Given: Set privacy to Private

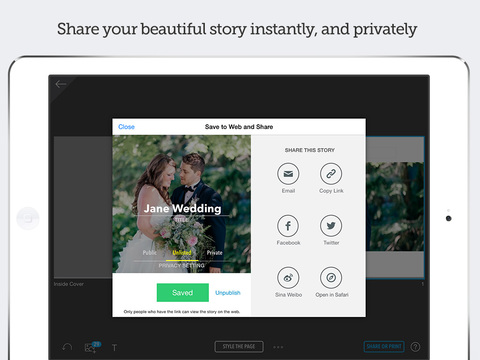Looking at the screenshot, I should 214,253.
